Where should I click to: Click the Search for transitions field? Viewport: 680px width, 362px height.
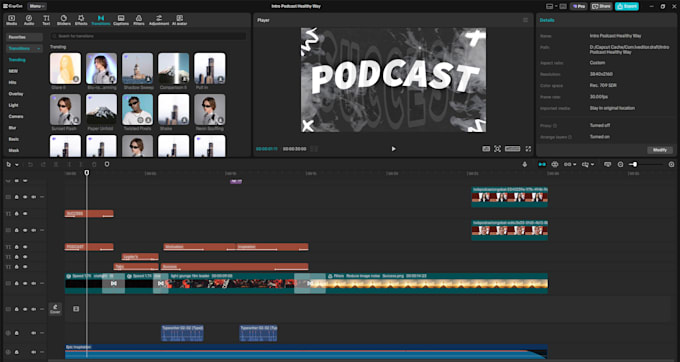pyautogui.click(x=148, y=36)
